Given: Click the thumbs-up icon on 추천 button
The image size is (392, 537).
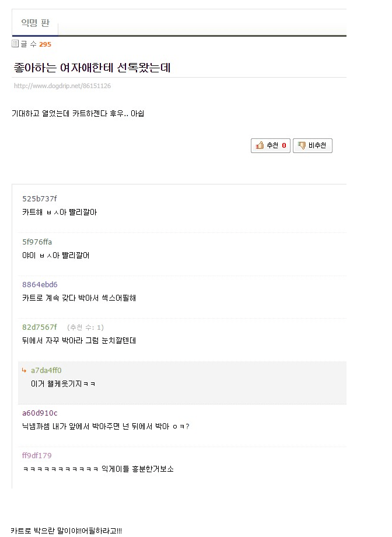Looking at the screenshot, I should pyautogui.click(x=260, y=146).
